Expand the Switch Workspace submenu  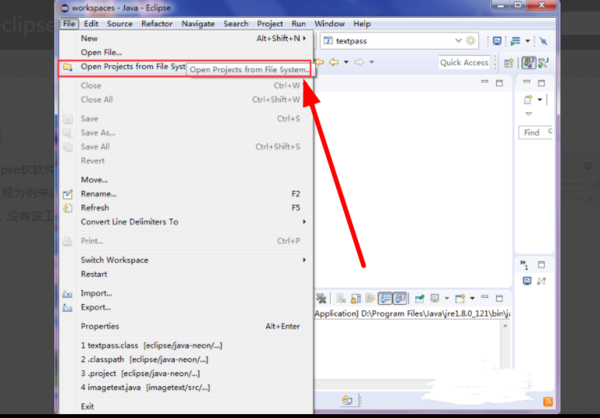pyautogui.click(x=304, y=260)
